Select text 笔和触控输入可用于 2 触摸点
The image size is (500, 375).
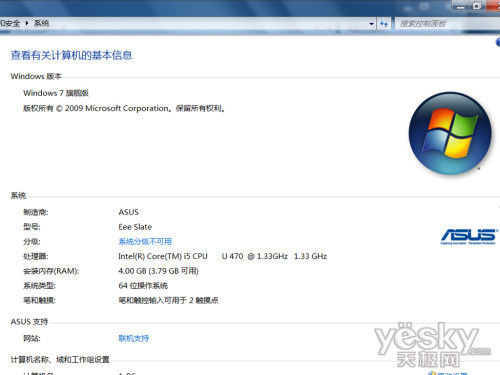click(168, 300)
